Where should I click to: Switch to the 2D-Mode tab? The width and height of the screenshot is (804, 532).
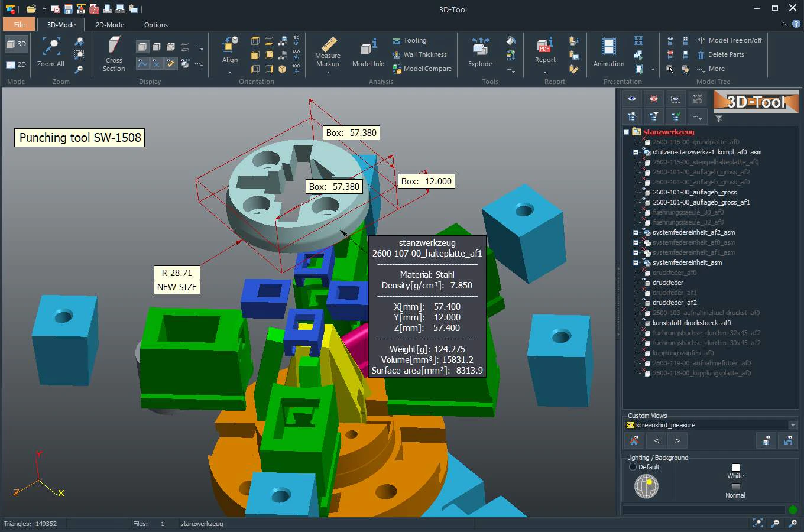(109, 25)
